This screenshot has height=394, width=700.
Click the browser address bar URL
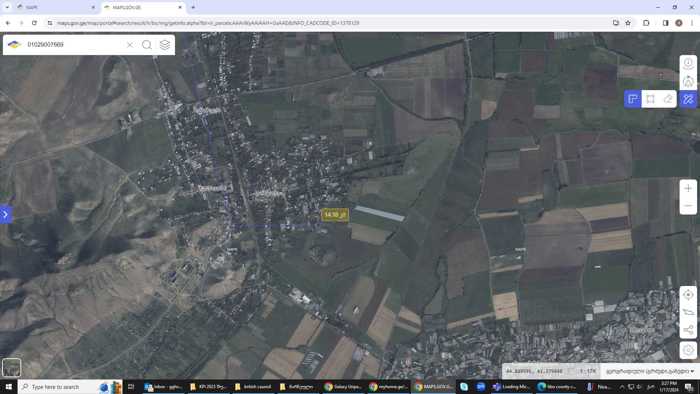pos(208,23)
